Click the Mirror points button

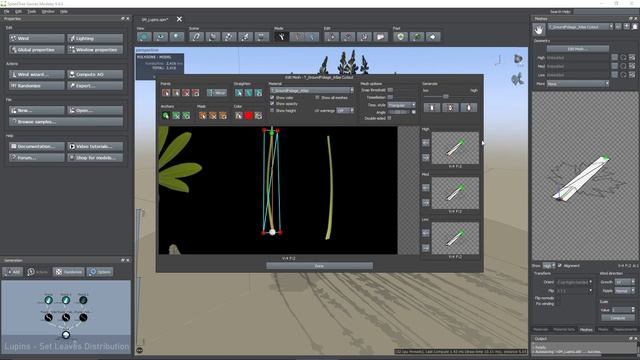pos(216,93)
